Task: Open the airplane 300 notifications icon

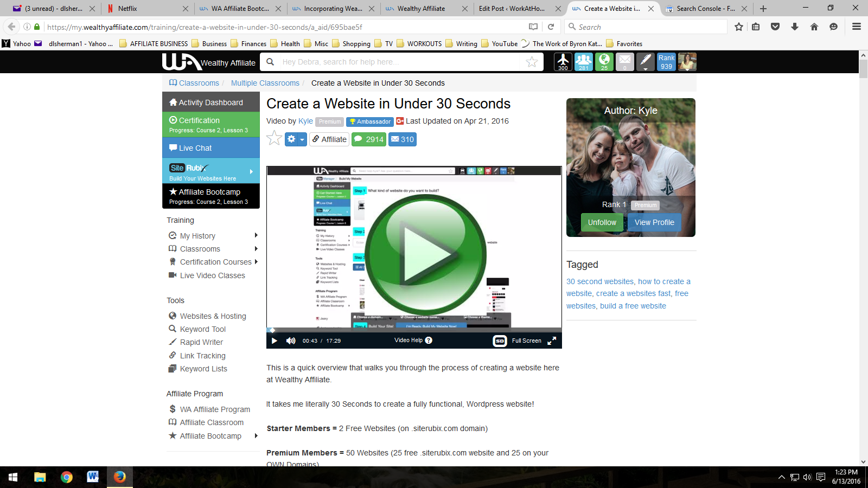Action: pyautogui.click(x=563, y=62)
